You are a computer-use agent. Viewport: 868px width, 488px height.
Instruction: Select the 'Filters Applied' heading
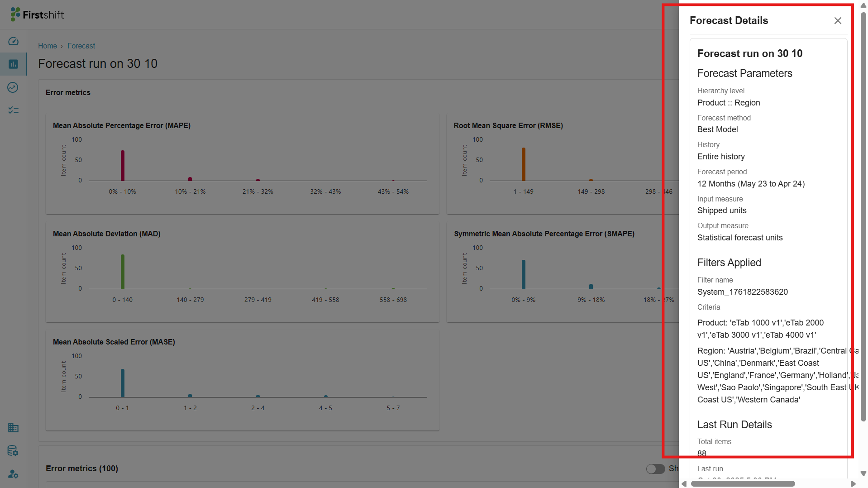pos(729,263)
